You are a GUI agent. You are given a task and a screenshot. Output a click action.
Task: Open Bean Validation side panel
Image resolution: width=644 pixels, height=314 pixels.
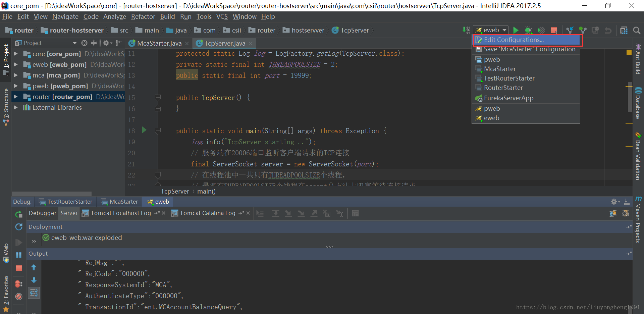(x=638, y=156)
